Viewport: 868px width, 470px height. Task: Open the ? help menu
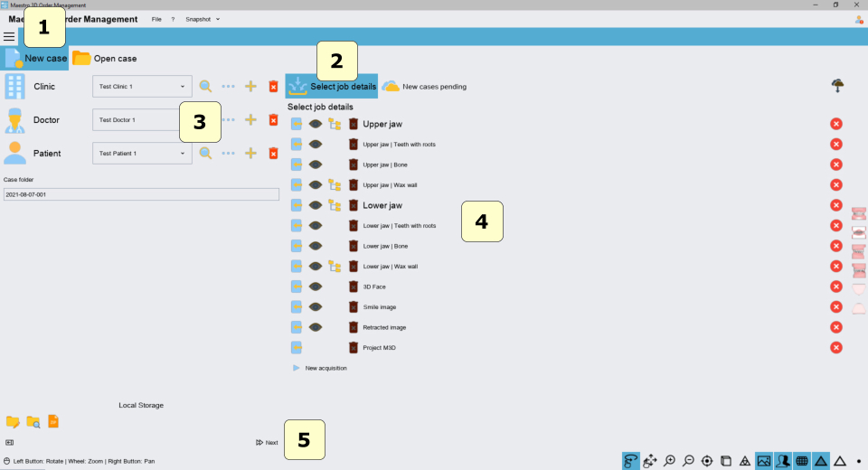tap(173, 19)
